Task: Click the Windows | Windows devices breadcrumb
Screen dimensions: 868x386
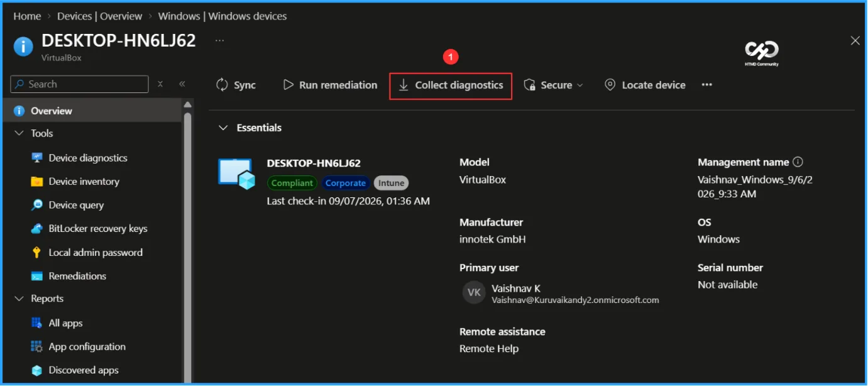Action: (222, 16)
